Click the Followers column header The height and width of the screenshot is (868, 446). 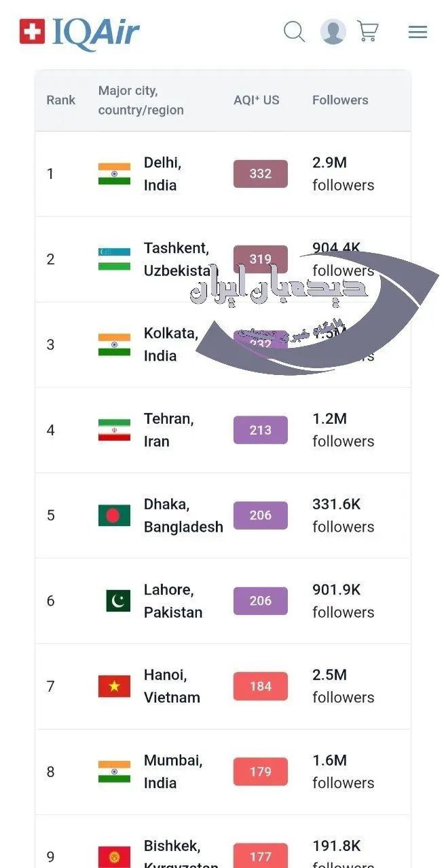point(340,100)
